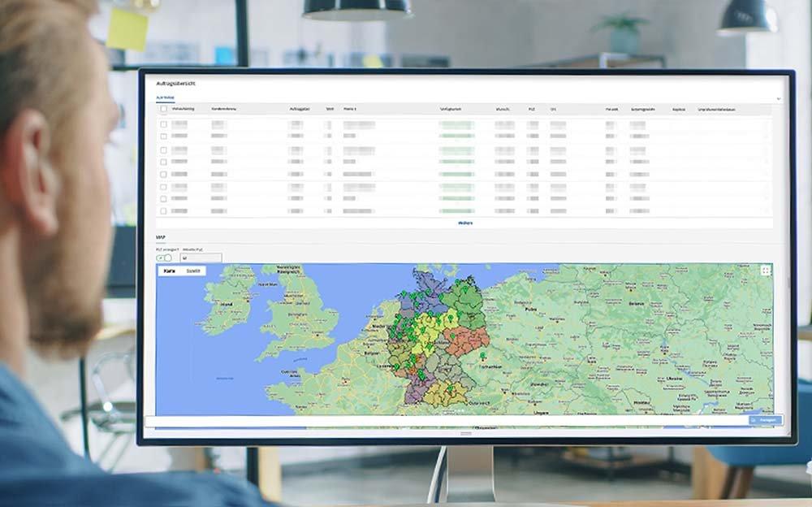Sort by the PLZ column header

[x=532, y=110]
